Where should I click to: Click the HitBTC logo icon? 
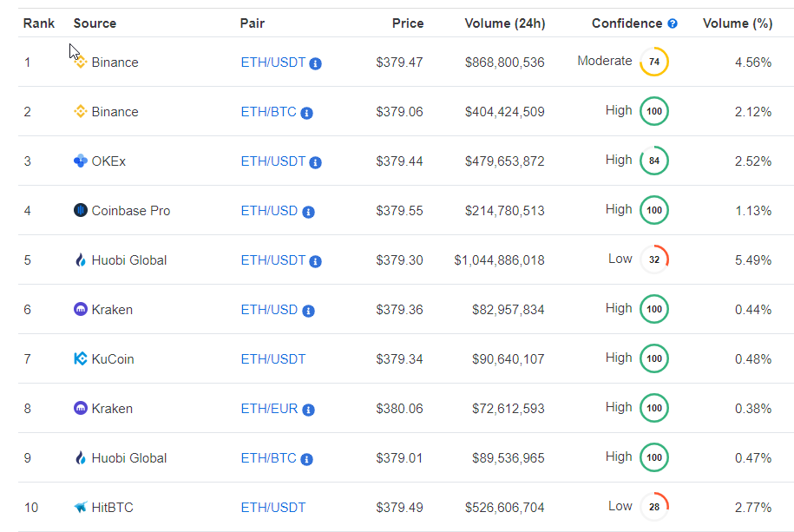pyautogui.click(x=81, y=507)
